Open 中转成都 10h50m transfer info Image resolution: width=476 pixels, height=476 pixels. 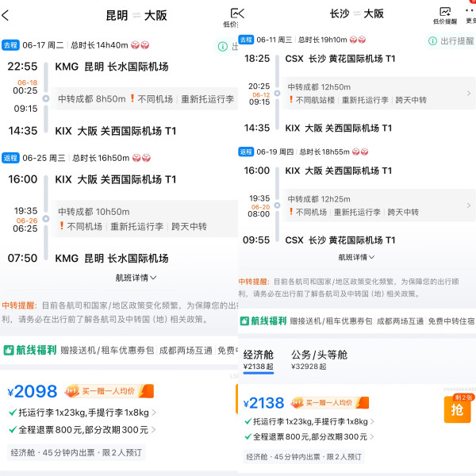tap(145, 219)
